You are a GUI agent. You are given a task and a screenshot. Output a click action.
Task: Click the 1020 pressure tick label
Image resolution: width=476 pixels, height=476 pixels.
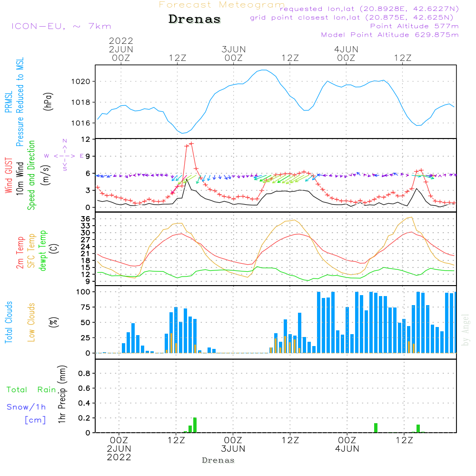pos(81,81)
